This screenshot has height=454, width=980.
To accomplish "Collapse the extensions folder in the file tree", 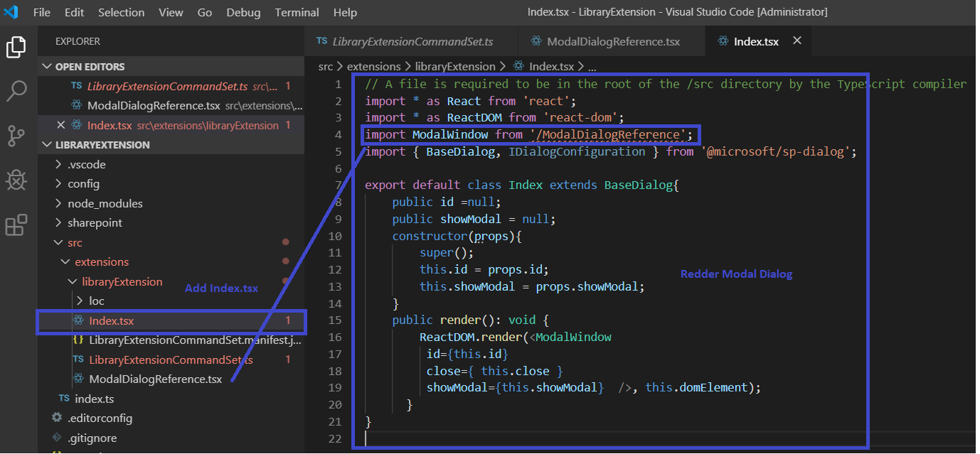I will click(171, 262).
